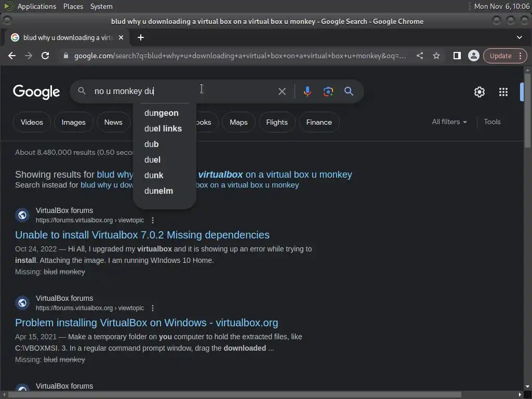The height and width of the screenshot is (399, 532).
Task: Search by image with Google Lens icon
Action: tap(328, 91)
